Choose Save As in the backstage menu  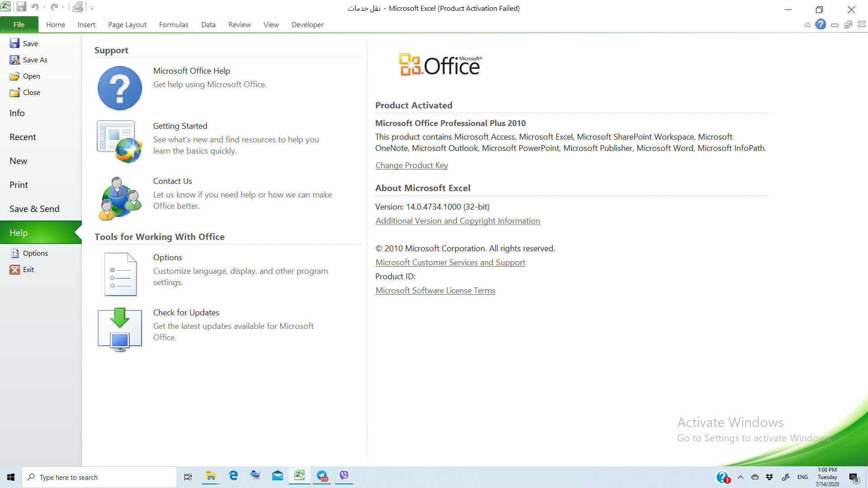pyautogui.click(x=28, y=60)
